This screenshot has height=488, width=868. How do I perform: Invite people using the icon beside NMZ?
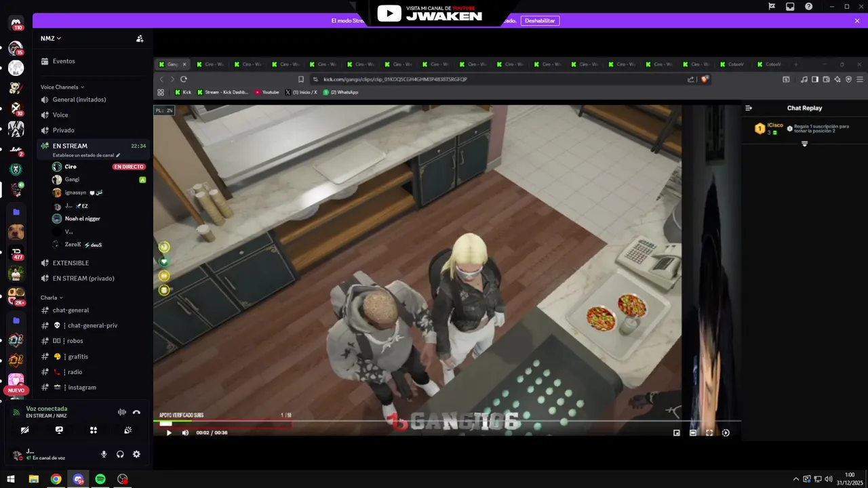point(140,39)
